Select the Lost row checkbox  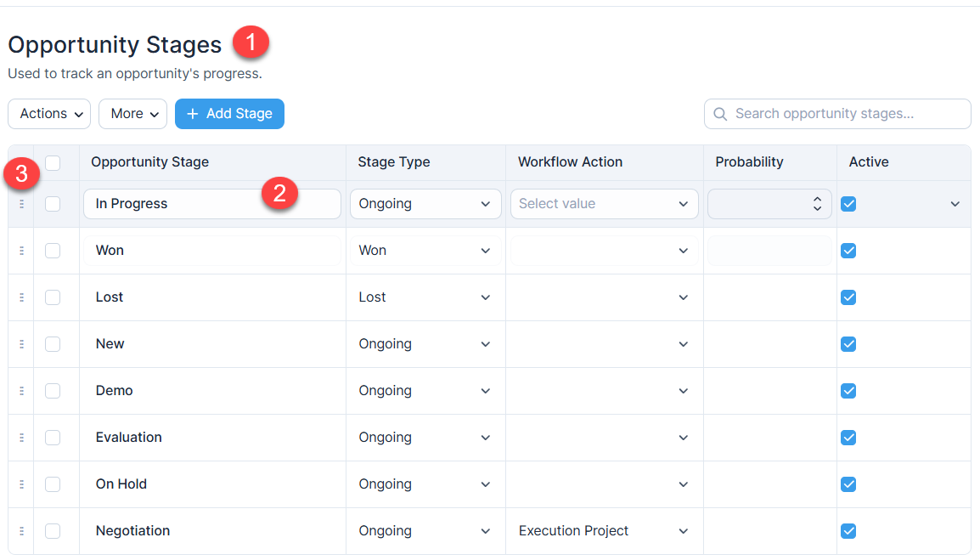[x=53, y=297]
